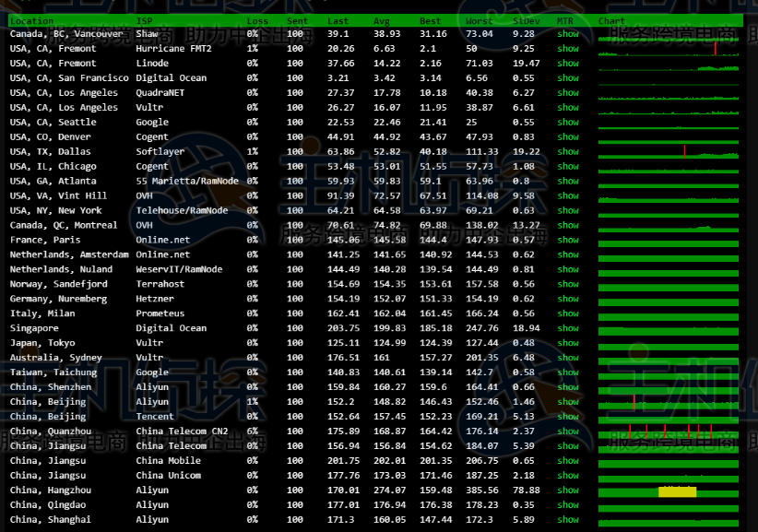Open MTR show for Singapore Digital Ocean
This screenshot has width=758, height=532.
pos(568,328)
